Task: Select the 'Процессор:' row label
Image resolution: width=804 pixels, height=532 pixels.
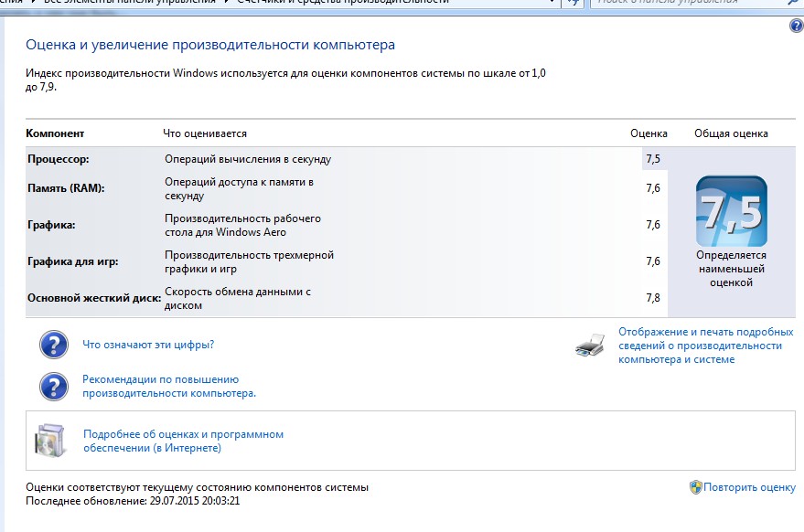Action: 58,159
